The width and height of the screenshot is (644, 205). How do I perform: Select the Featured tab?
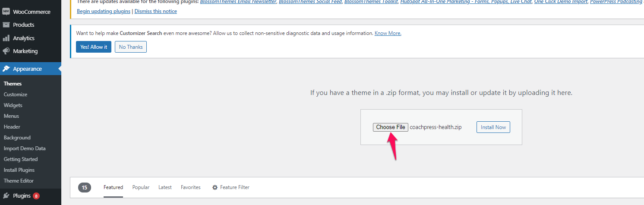click(x=113, y=187)
